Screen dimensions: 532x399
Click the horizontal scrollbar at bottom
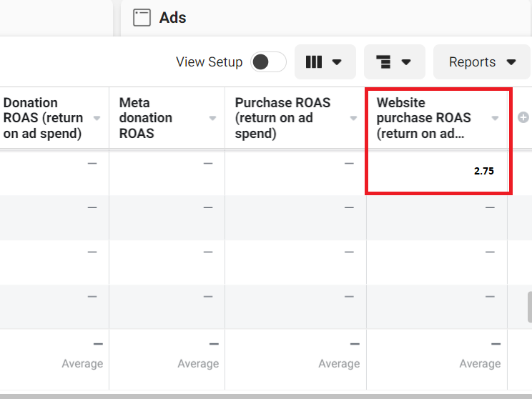[266, 396]
